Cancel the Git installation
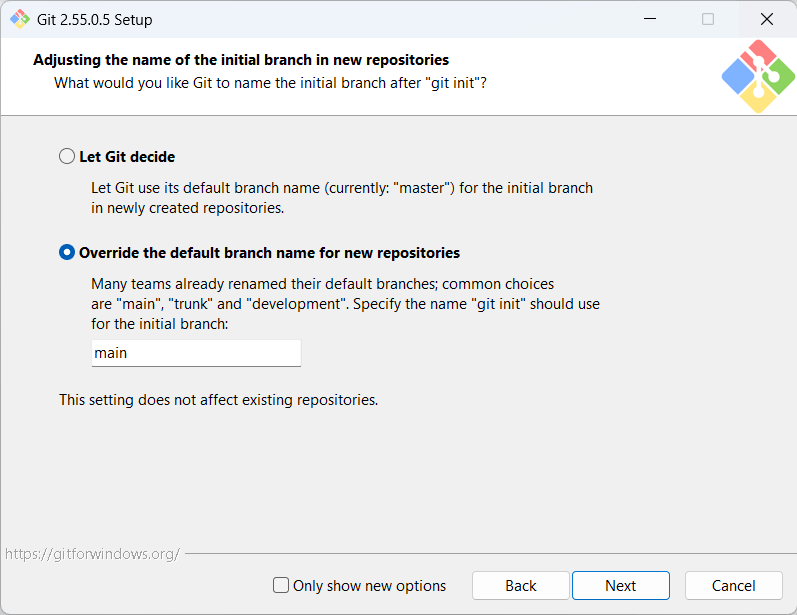Image resolution: width=797 pixels, height=615 pixels. 733,586
